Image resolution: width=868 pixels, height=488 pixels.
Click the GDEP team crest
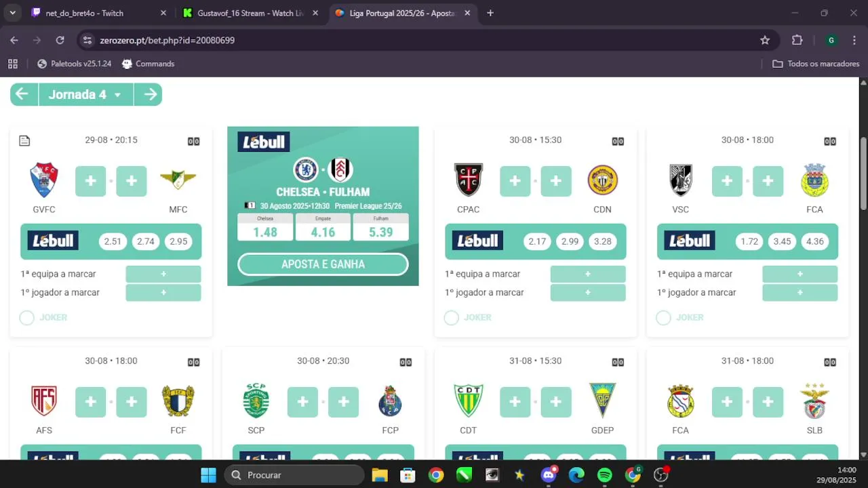point(602,401)
